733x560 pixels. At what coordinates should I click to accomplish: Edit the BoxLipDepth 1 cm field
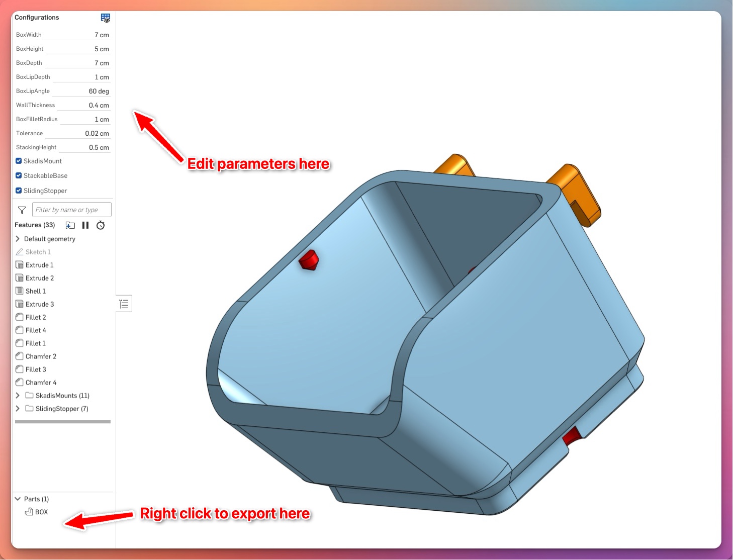81,77
